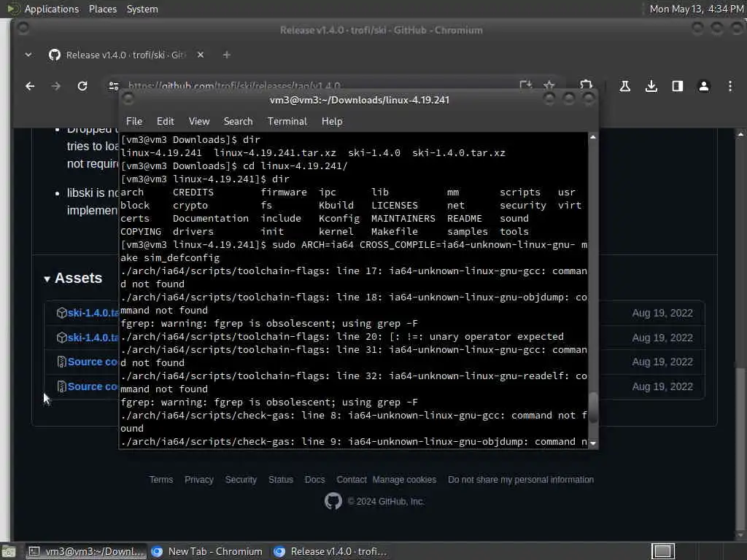Open Chromium profile avatar icon
The height and width of the screenshot is (560, 747).
[704, 86]
